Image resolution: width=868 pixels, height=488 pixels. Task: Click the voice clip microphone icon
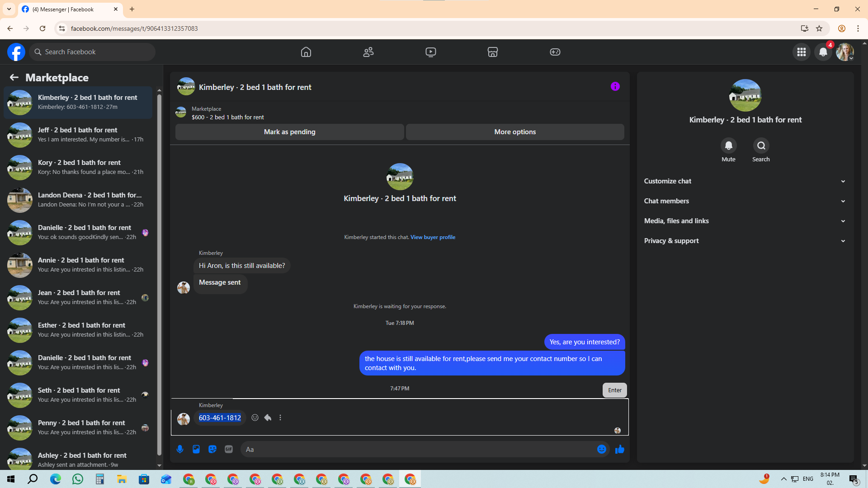(180, 449)
